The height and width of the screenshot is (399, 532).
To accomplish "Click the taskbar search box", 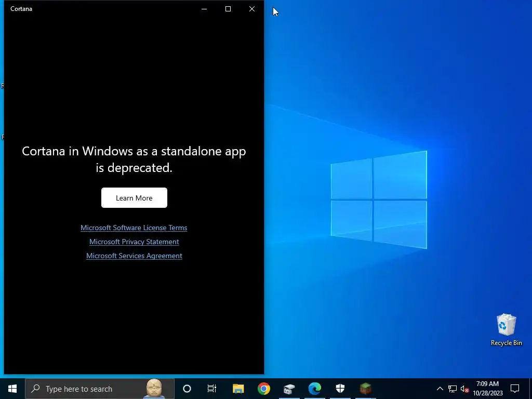I will 100,389.
